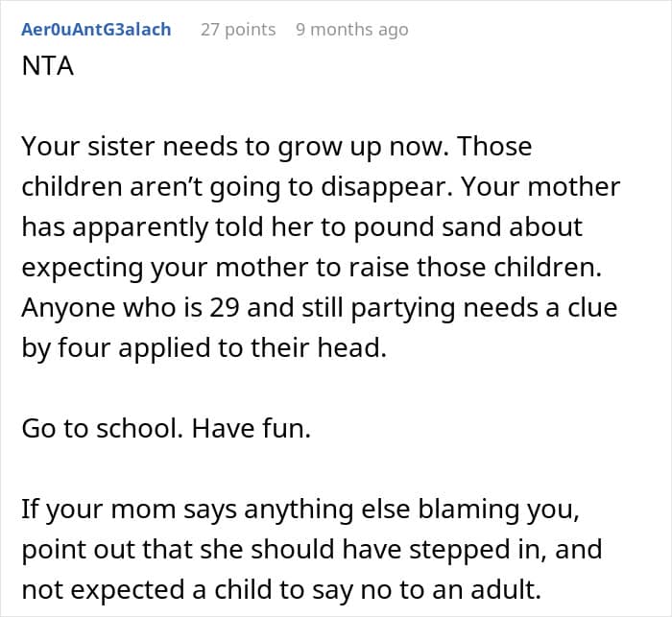Image resolution: width=672 pixels, height=617 pixels.
Task: Click the word disappear in the comment
Action: [x=387, y=187]
